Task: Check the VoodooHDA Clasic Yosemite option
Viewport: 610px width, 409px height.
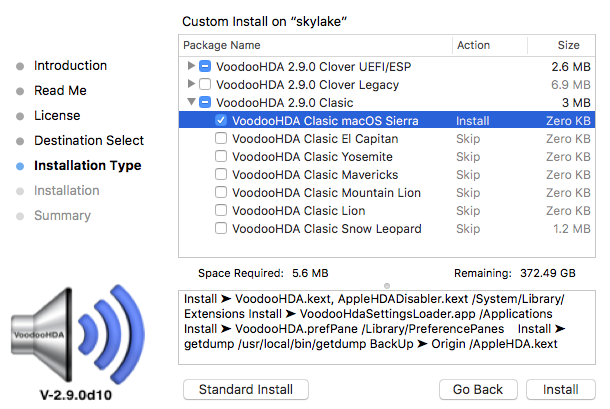Action: click(x=221, y=157)
